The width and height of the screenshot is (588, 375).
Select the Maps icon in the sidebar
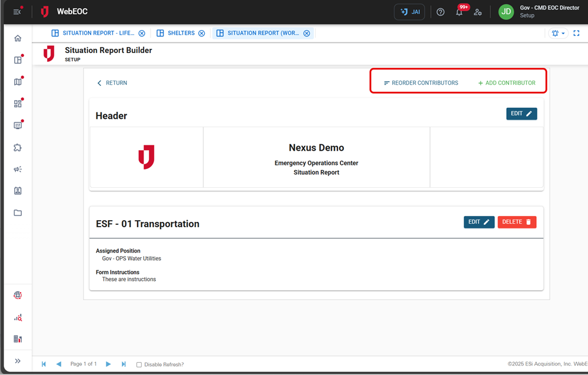18,81
